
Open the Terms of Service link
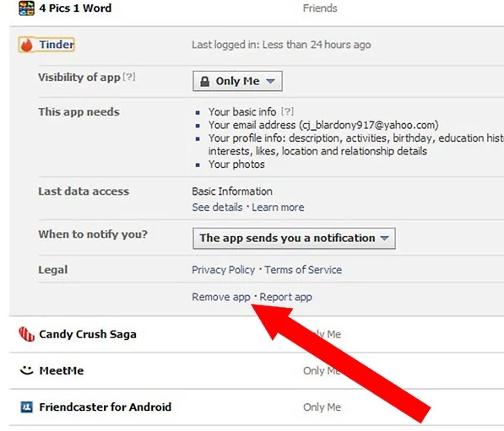coord(303,270)
